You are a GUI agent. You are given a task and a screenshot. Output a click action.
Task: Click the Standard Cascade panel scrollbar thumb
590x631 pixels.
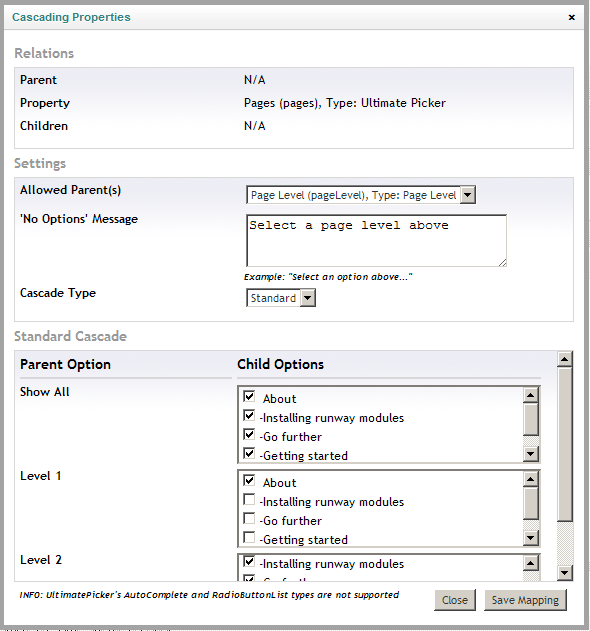pyautogui.click(x=565, y=444)
